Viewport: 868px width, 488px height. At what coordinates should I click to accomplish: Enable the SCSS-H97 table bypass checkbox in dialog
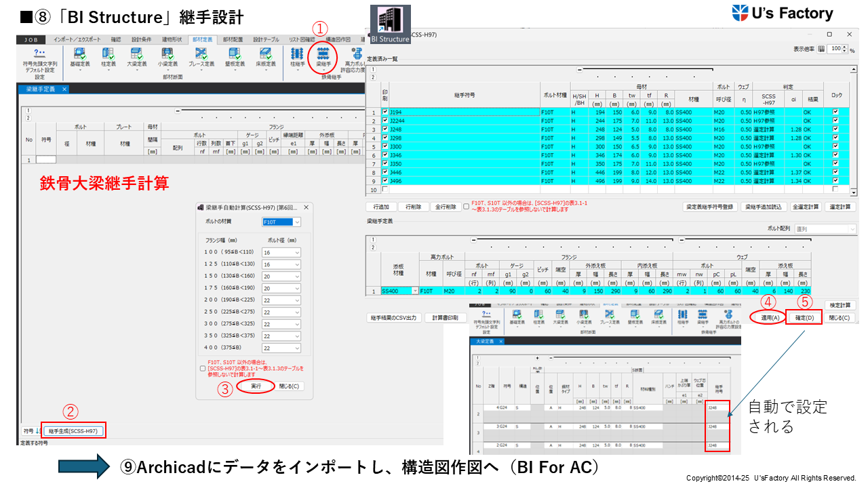pyautogui.click(x=203, y=369)
